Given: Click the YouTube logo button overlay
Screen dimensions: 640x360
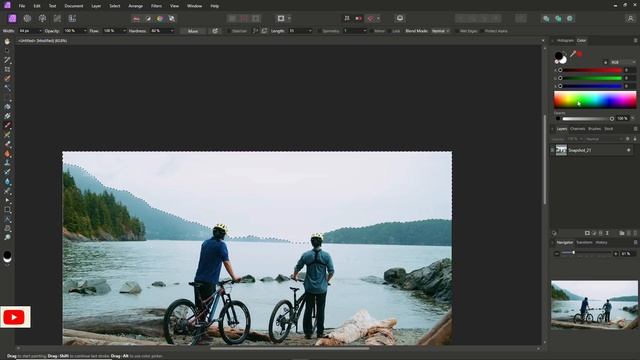Looking at the screenshot, I should 15,317.
